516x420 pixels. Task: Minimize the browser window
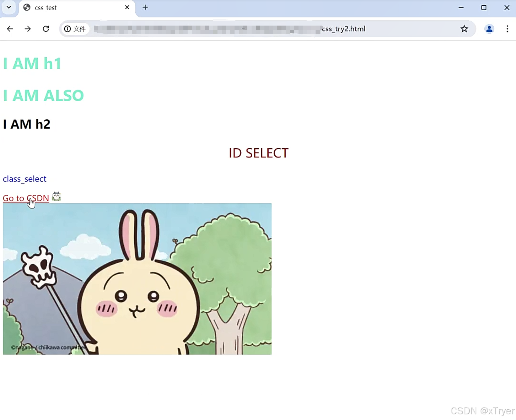point(461,7)
